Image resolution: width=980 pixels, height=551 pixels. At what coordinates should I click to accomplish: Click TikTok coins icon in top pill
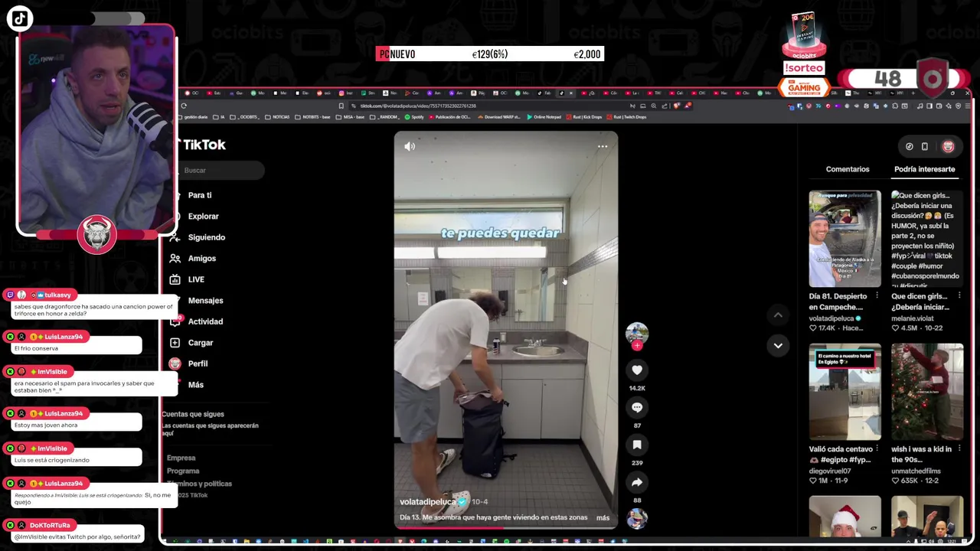[x=910, y=146]
